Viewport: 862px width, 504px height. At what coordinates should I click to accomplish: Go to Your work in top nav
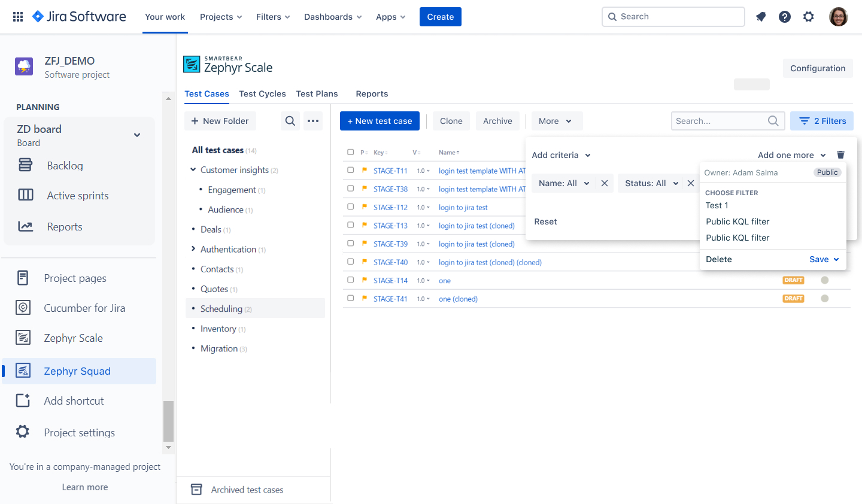tap(165, 17)
